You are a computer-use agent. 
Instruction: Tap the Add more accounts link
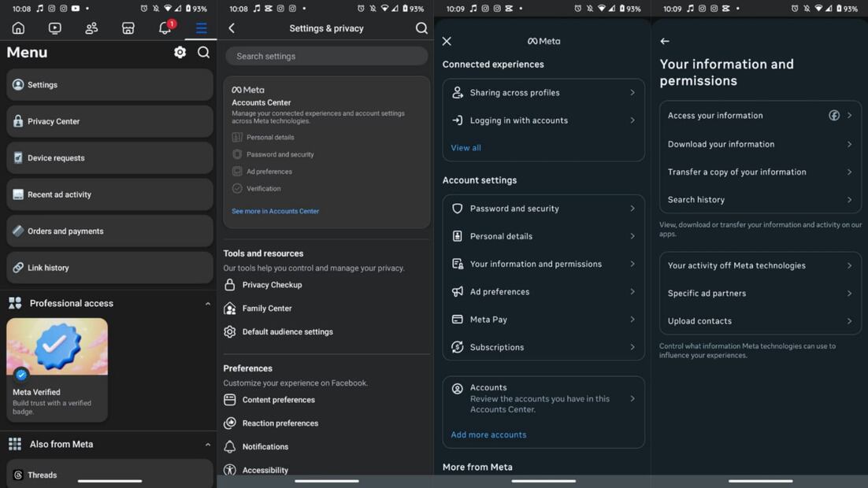click(488, 434)
